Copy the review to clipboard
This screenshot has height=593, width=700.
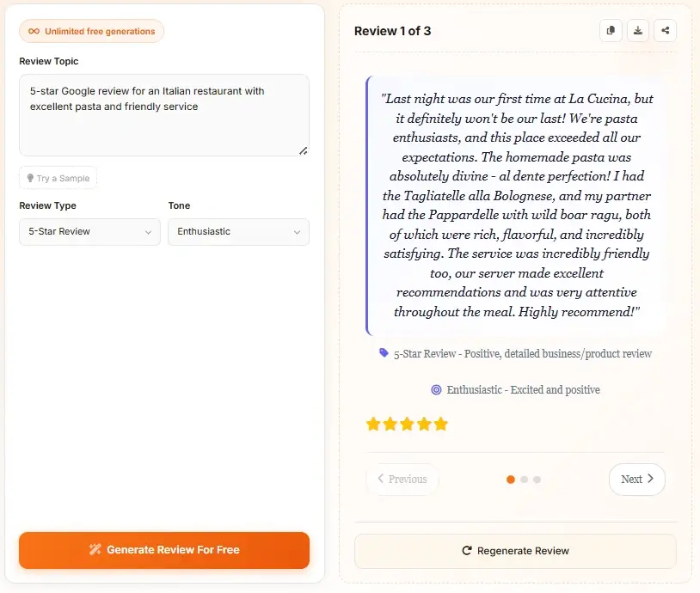pos(611,31)
